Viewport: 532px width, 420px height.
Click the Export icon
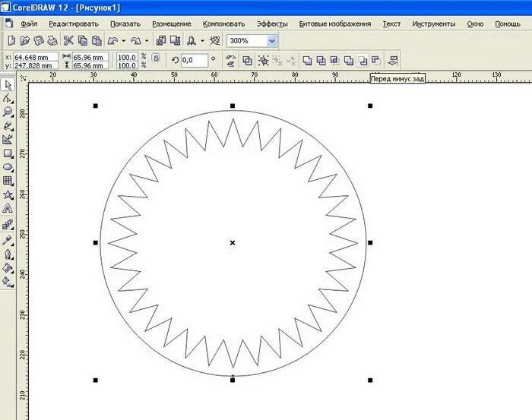(x=175, y=41)
